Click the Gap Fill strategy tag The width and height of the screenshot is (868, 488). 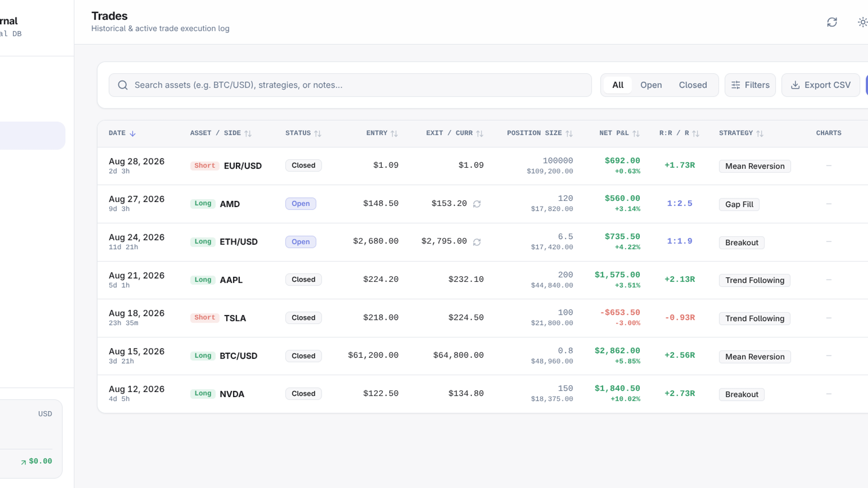coord(739,204)
